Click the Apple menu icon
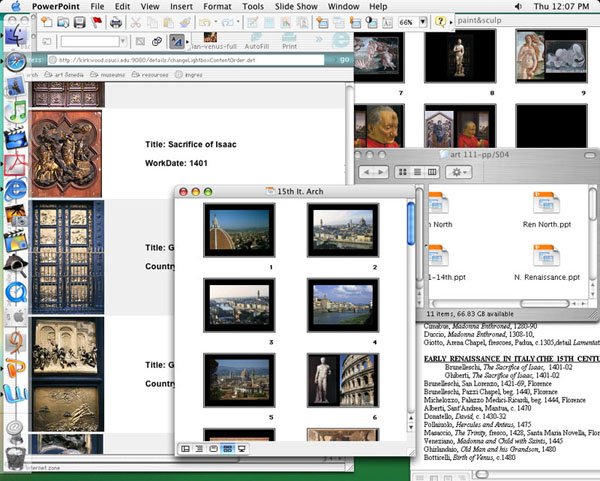The image size is (600, 481). pyautogui.click(x=15, y=6)
